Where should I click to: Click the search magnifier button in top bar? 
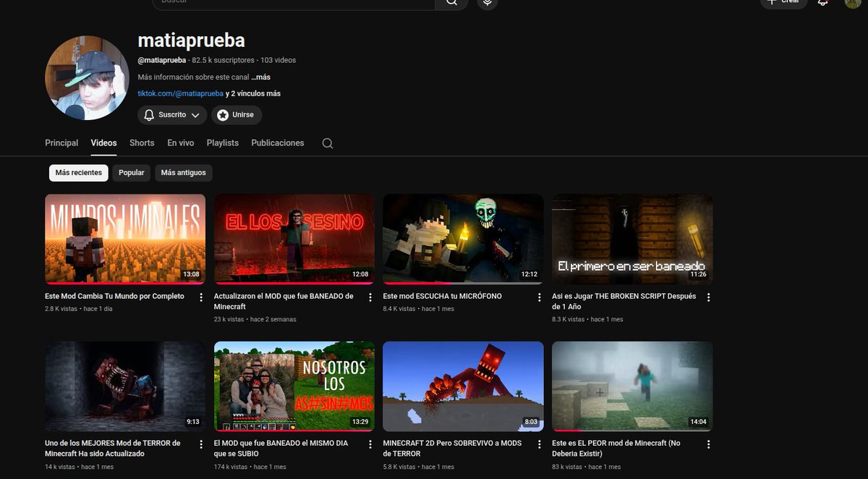point(452,2)
